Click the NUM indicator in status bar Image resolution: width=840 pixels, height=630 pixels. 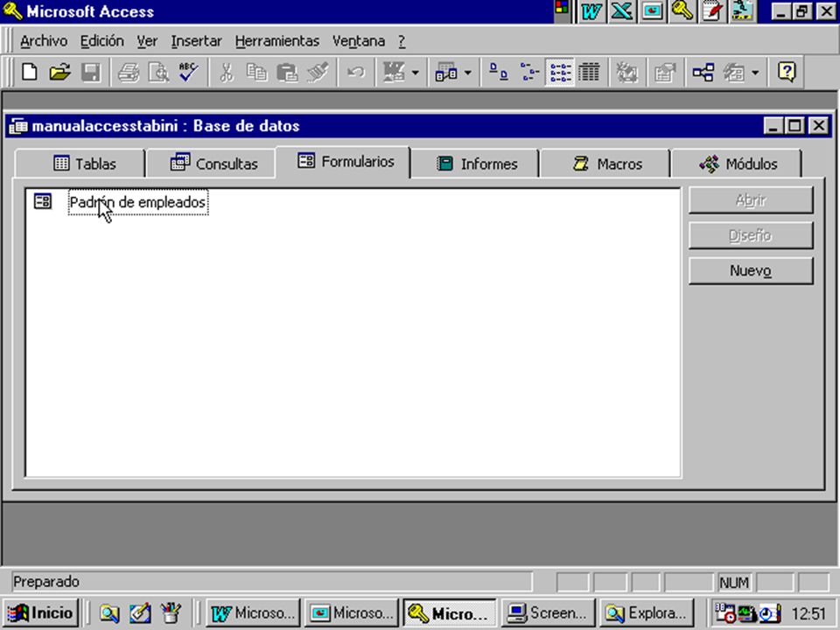[734, 583]
